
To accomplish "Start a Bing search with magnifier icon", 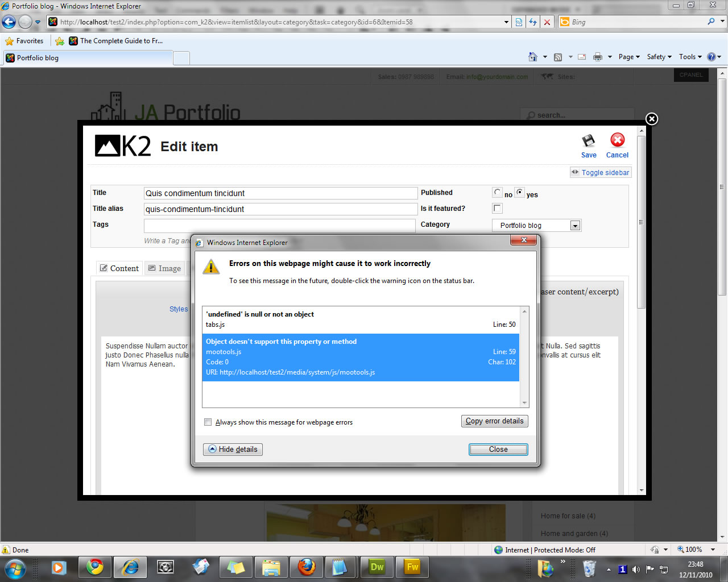I will (711, 22).
